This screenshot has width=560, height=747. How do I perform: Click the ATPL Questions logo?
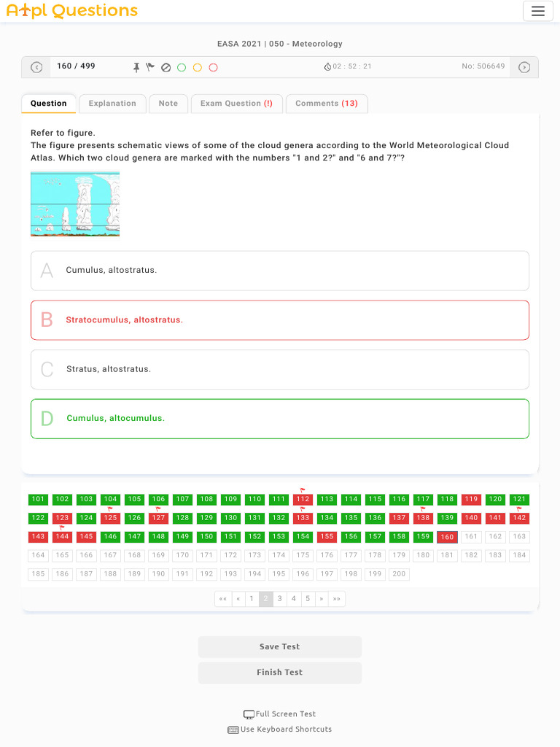pos(71,11)
